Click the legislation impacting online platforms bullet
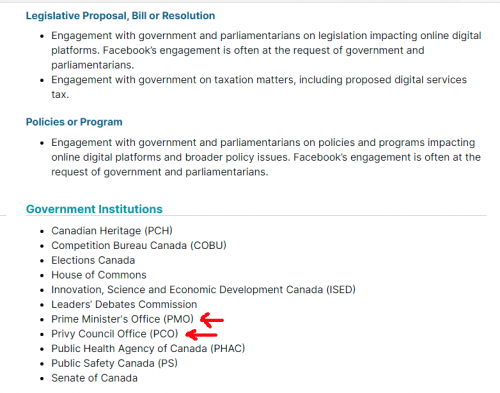Image resolution: width=500 pixels, height=393 pixels. tap(266, 50)
